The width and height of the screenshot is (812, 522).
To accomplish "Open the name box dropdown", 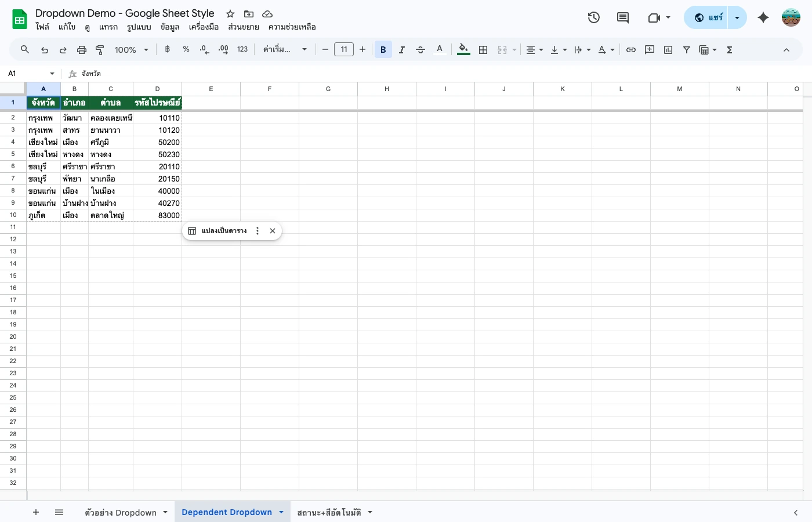I will (52, 74).
